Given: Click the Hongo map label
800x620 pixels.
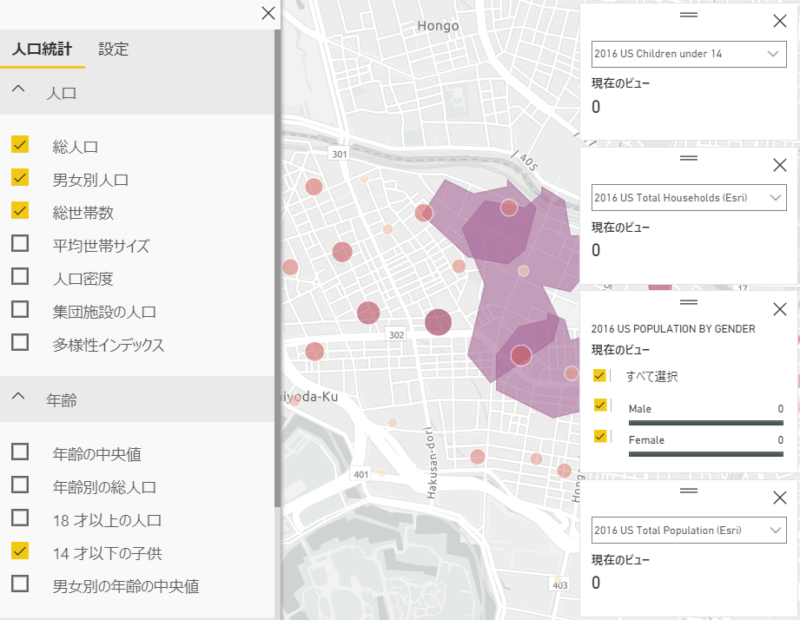Looking at the screenshot, I should point(438,26).
